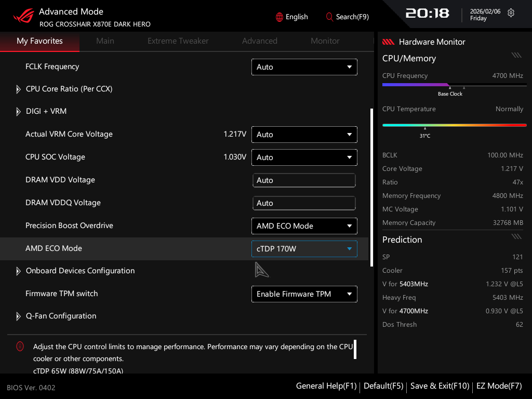
Task: Click Save & Exit(F10)
Action: pyautogui.click(x=440, y=386)
